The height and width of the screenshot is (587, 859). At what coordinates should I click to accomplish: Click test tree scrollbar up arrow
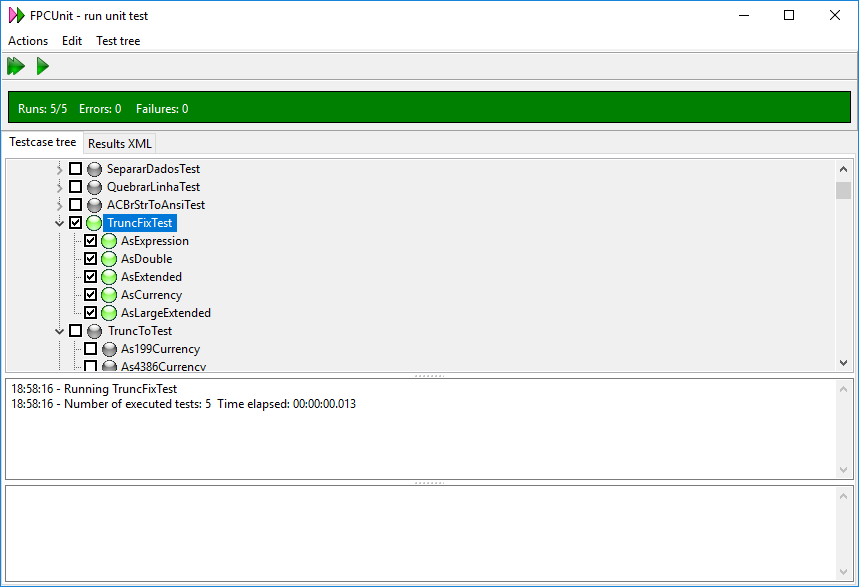pyautogui.click(x=844, y=169)
